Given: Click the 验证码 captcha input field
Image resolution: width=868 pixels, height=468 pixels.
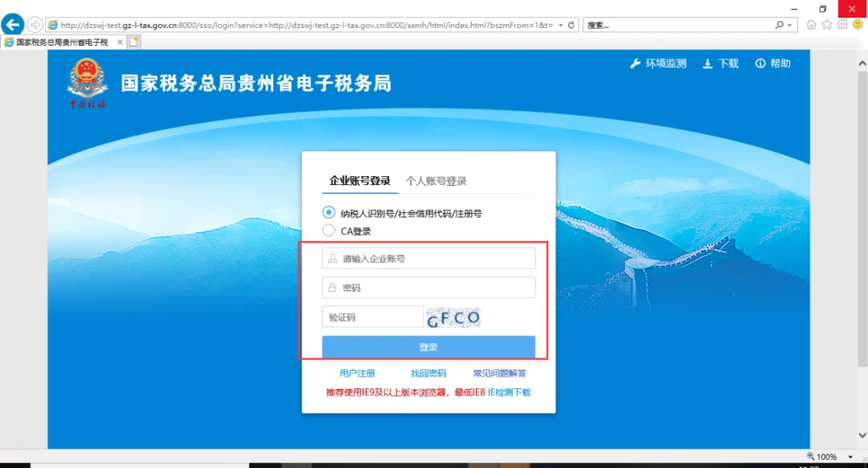Looking at the screenshot, I should pos(373,317).
